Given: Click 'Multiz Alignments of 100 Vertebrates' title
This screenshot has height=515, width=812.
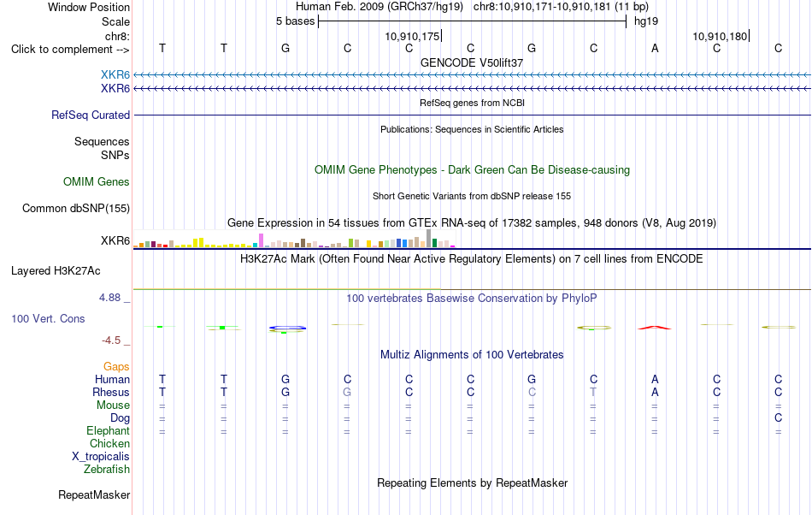Looking at the screenshot, I should click(x=472, y=354).
